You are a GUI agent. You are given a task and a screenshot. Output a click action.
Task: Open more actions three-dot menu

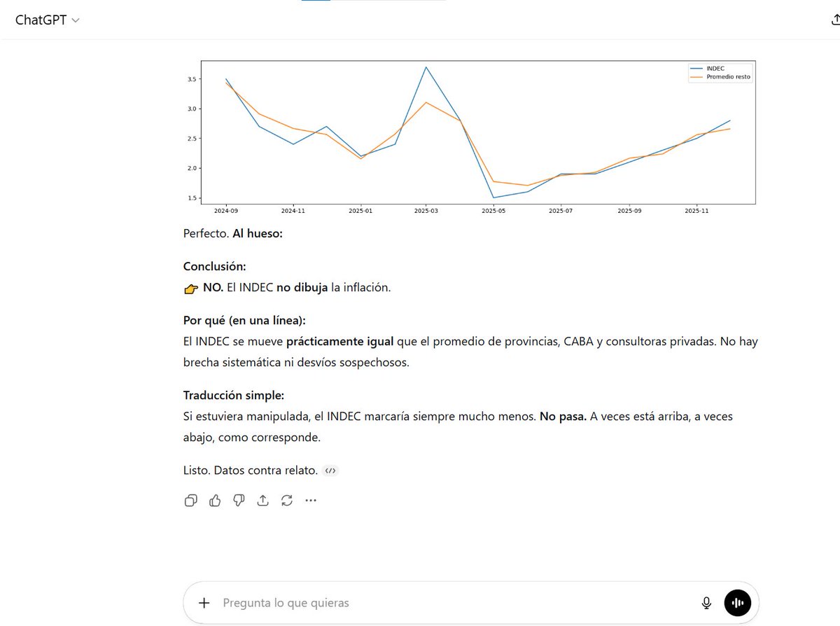311,500
